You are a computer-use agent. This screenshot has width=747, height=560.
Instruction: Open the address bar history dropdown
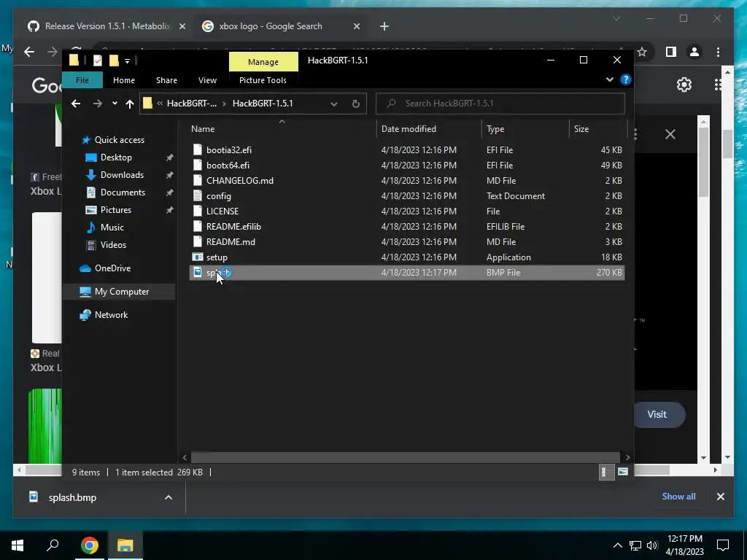[x=334, y=104]
